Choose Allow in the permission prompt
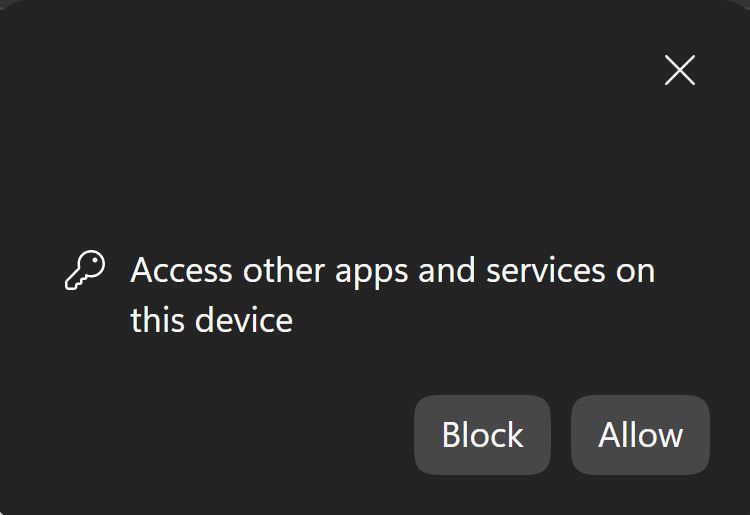This screenshot has height=515, width=750. pyautogui.click(x=640, y=435)
